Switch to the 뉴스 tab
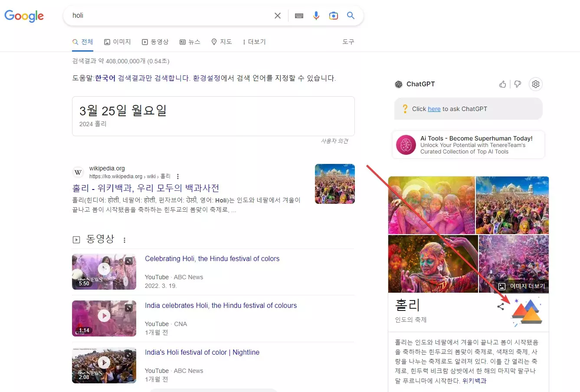 [190, 42]
